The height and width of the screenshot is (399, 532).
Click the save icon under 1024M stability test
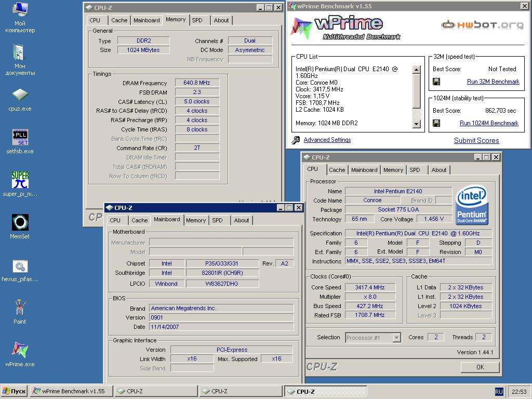(x=436, y=123)
